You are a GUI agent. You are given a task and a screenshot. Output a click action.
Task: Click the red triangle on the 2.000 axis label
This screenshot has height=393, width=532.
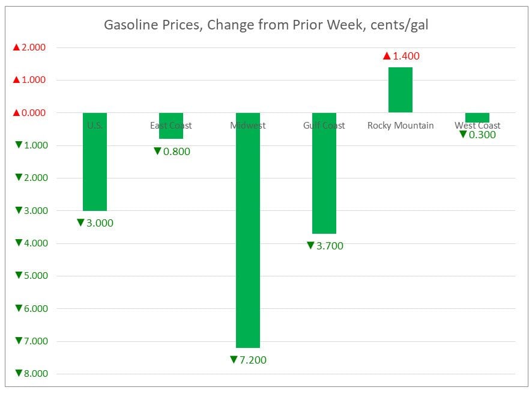point(17,47)
